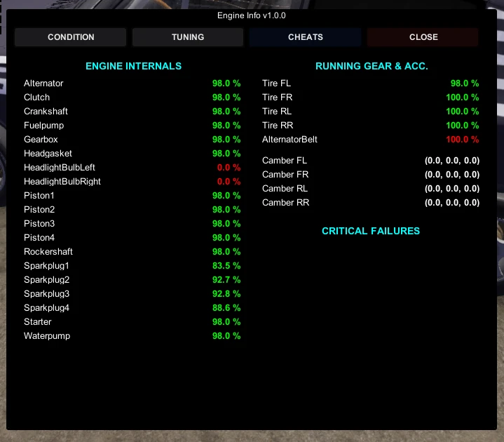504x442 pixels.
Task: Close the Engine Info window
Action: click(423, 37)
